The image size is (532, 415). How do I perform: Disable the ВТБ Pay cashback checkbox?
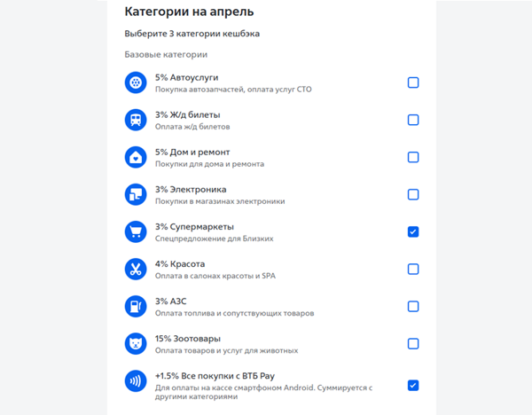point(413,385)
